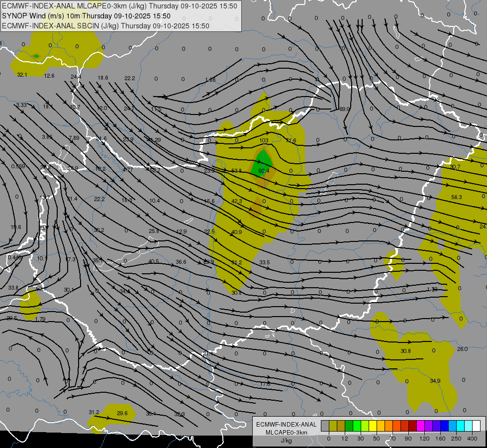Click the map value 103
The width and height of the screenshot is (487, 448).
[x=264, y=140]
